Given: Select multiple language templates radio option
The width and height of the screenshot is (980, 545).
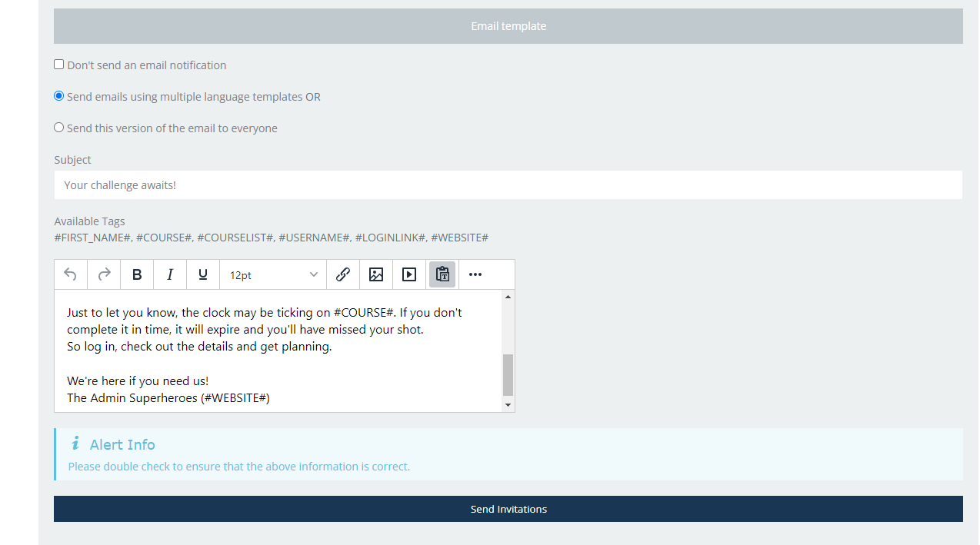Looking at the screenshot, I should (59, 96).
